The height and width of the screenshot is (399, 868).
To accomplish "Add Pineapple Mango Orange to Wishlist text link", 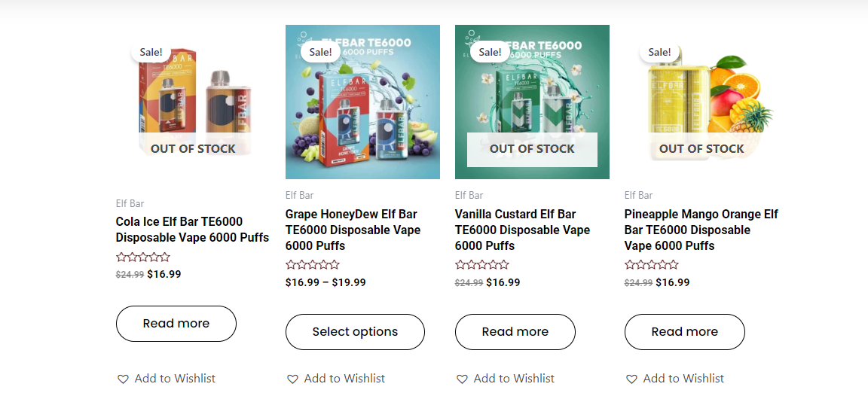I will 683,379.
